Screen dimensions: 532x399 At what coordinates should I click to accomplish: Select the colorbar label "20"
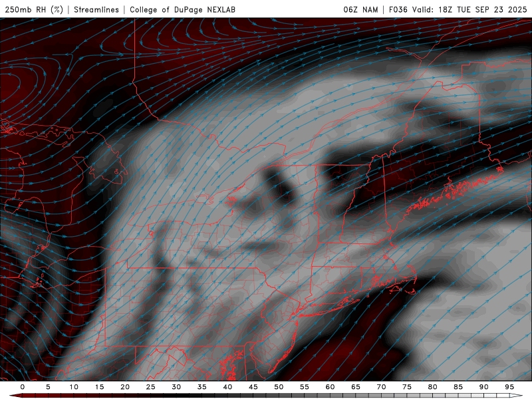(x=125, y=387)
